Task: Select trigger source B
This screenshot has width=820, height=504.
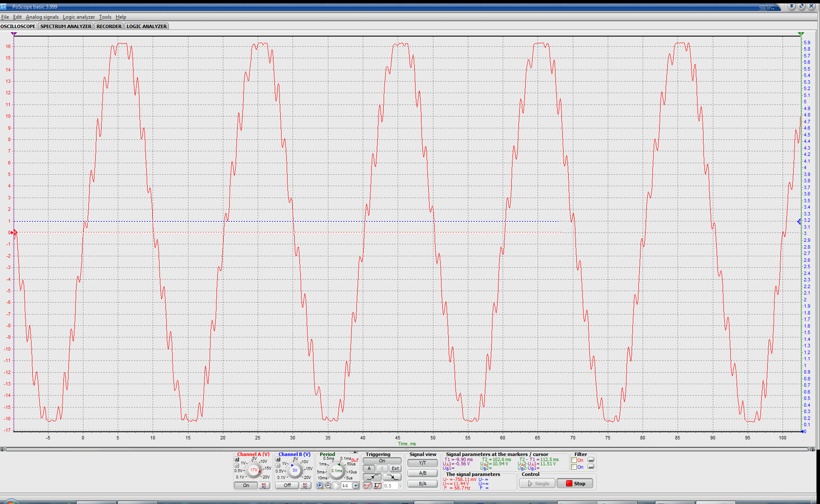Action: pos(382,468)
